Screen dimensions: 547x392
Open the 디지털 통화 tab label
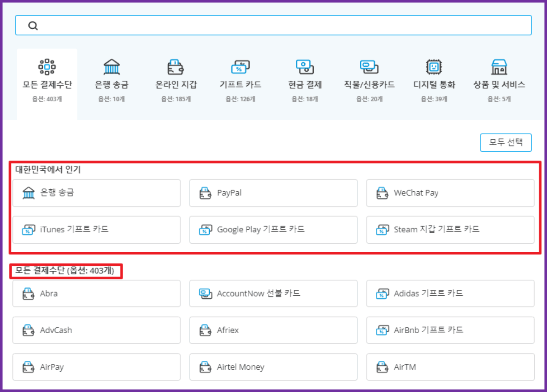click(x=434, y=85)
